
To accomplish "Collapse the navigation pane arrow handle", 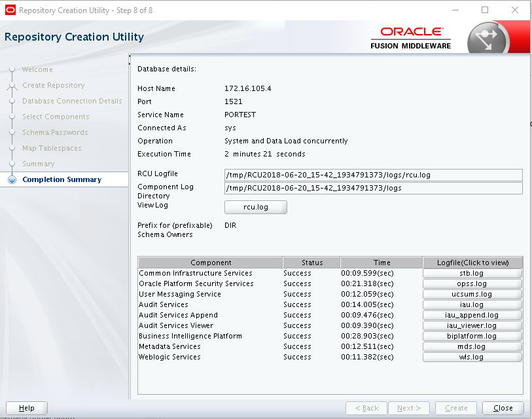I will tap(130, 56).
